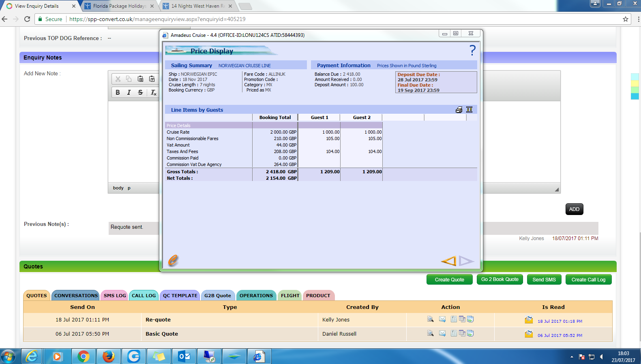View the Re-quote with the magnifier icon
The width and height of the screenshot is (641, 364).
click(x=431, y=319)
